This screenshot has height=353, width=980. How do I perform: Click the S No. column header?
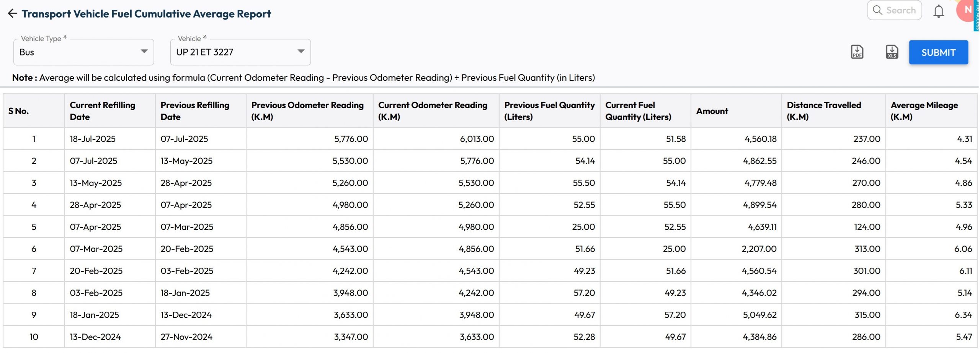pos(18,111)
